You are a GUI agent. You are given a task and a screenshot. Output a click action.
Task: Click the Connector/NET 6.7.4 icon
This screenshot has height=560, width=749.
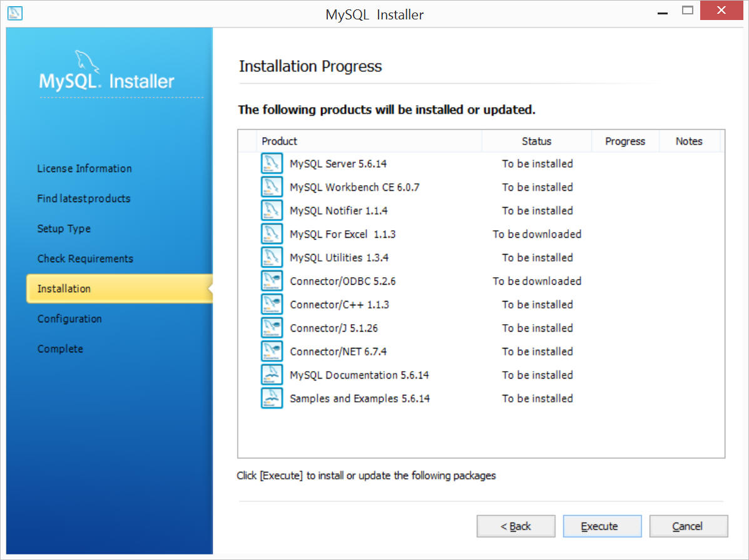(272, 351)
